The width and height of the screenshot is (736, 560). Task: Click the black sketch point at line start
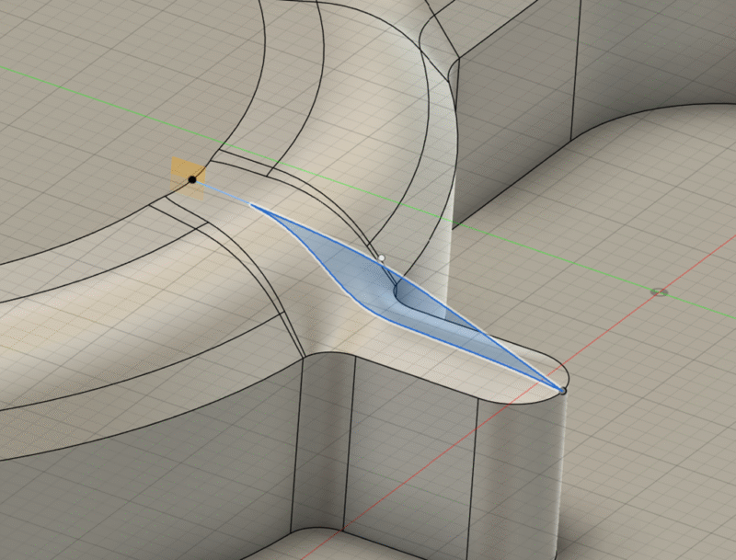pos(191,179)
